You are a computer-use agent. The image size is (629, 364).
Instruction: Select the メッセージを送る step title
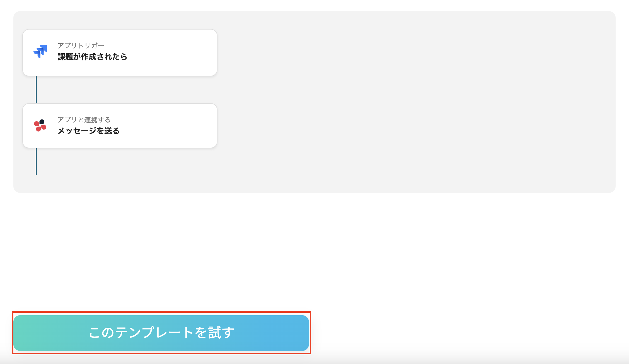pos(89,131)
